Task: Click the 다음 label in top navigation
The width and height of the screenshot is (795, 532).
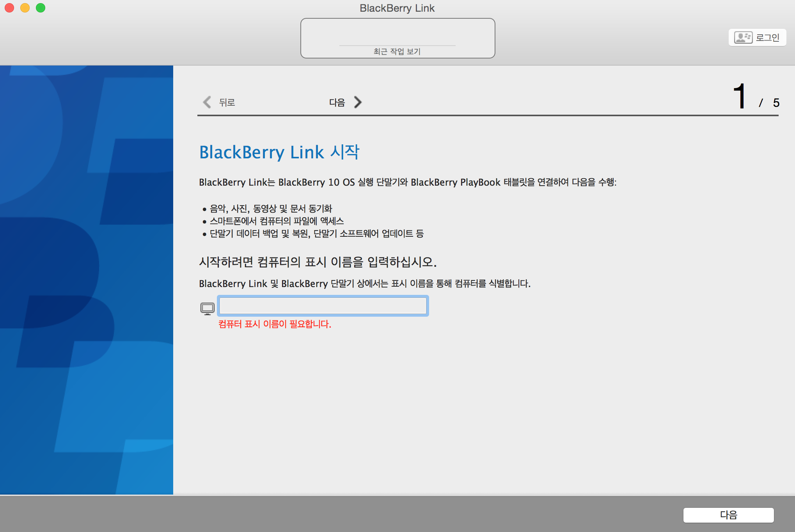Action: coord(337,103)
